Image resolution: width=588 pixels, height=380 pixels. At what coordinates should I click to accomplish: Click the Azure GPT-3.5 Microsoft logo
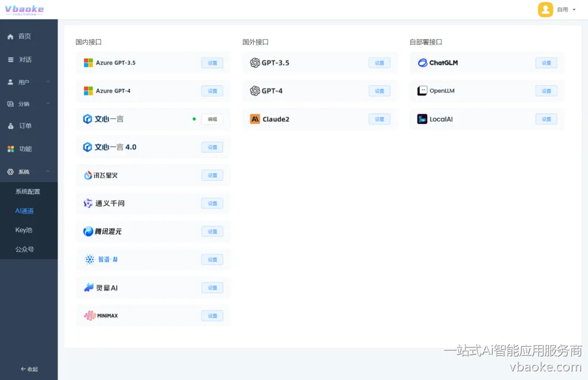click(88, 63)
